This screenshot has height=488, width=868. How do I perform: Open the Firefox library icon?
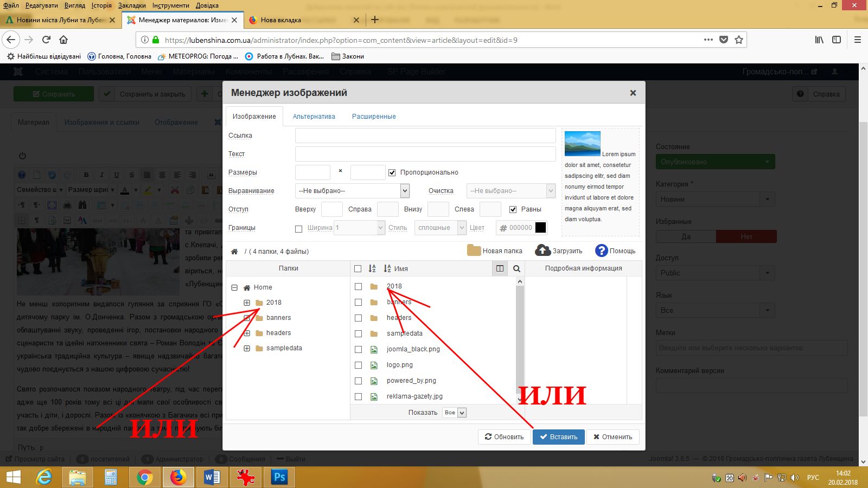point(819,40)
